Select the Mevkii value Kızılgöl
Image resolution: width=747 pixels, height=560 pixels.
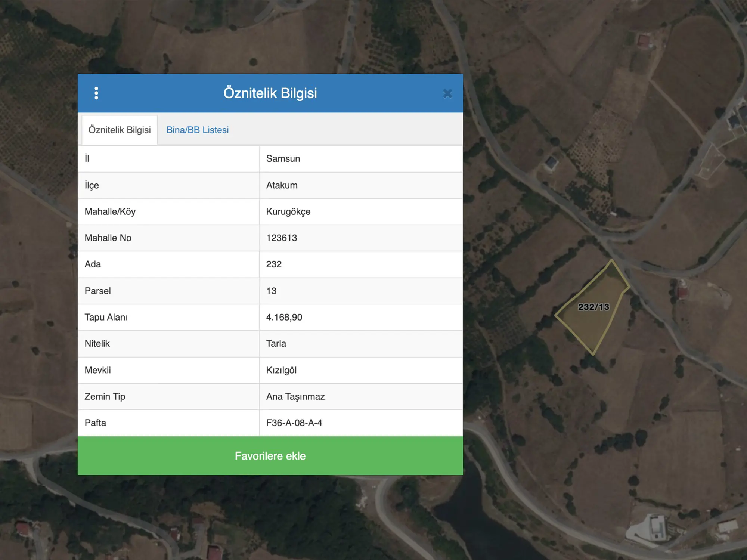[281, 370]
